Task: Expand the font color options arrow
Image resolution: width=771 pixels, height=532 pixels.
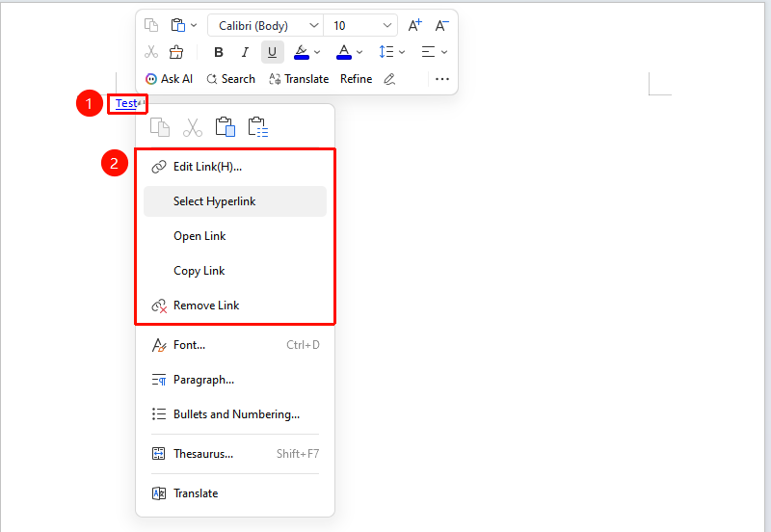Action: point(359,52)
